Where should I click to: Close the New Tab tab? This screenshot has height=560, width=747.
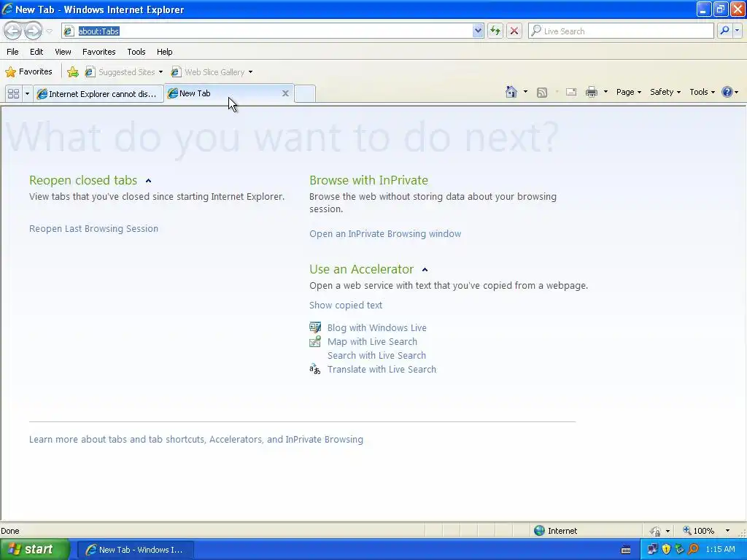pyautogui.click(x=285, y=93)
